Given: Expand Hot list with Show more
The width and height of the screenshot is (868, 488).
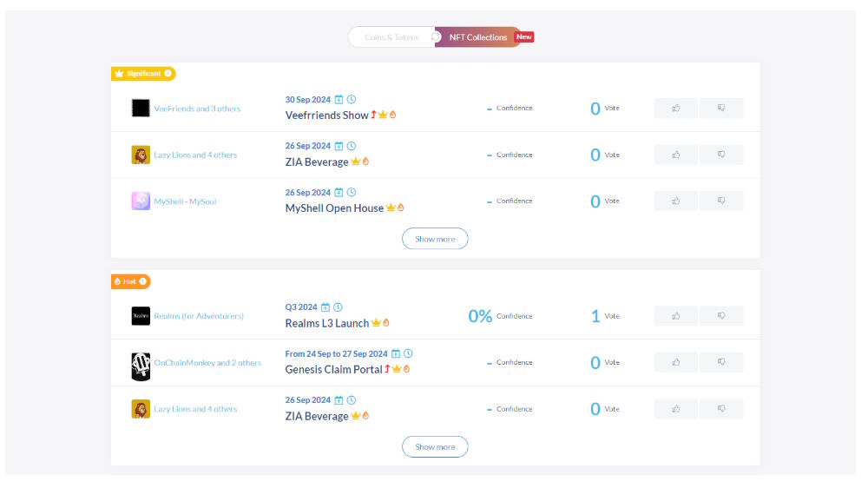Looking at the screenshot, I should (x=435, y=446).
